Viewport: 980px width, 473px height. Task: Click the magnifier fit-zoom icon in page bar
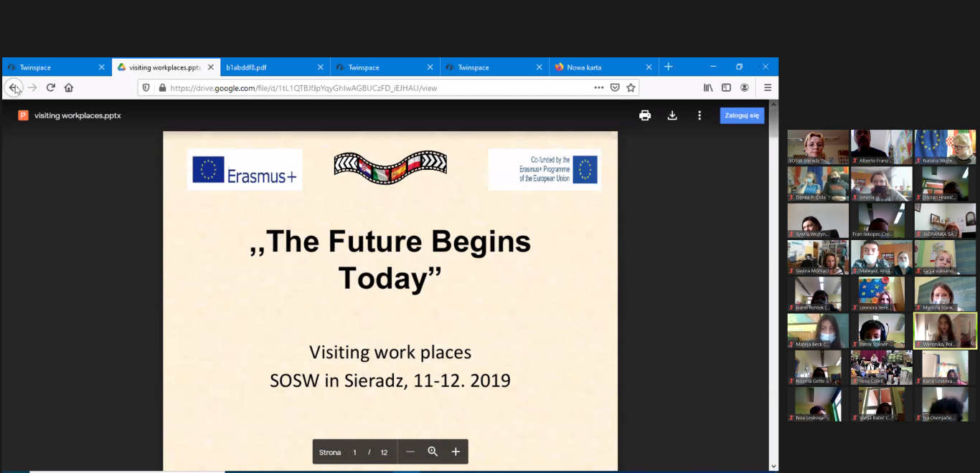tap(433, 451)
